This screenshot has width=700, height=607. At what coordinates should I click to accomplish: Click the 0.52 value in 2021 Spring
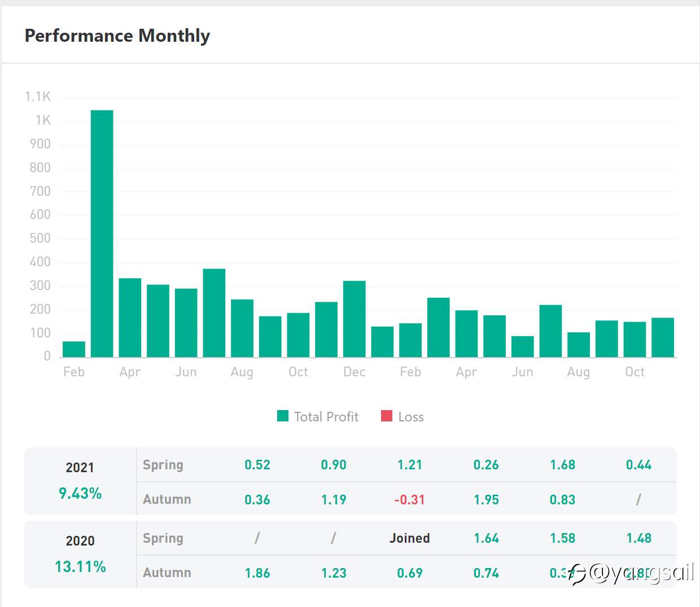pyautogui.click(x=257, y=465)
